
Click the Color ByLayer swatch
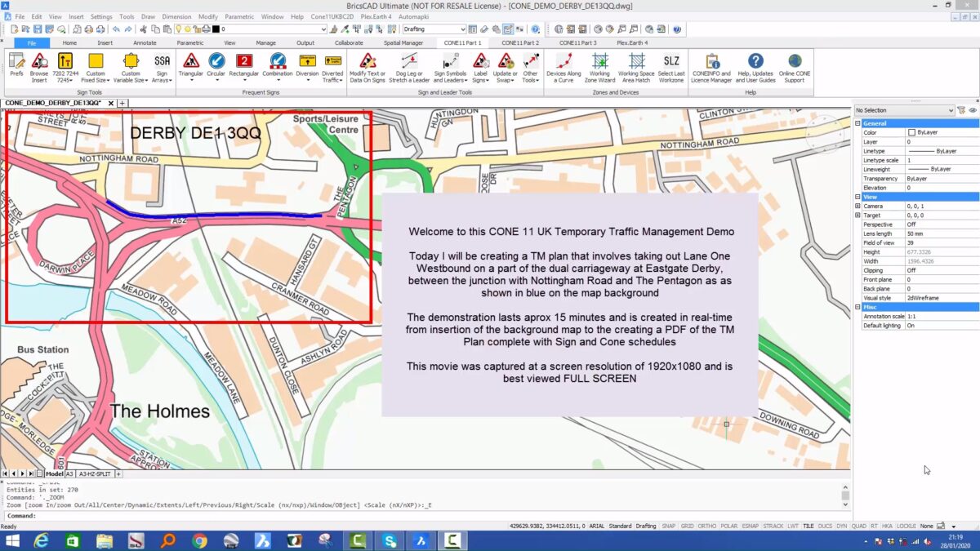click(x=911, y=132)
